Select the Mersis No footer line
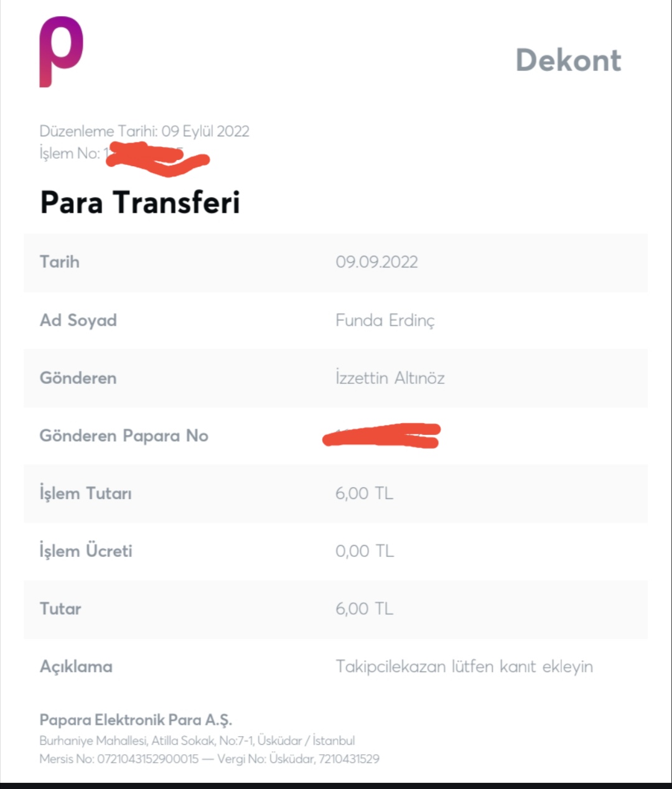The width and height of the screenshot is (672, 789). tap(209, 759)
